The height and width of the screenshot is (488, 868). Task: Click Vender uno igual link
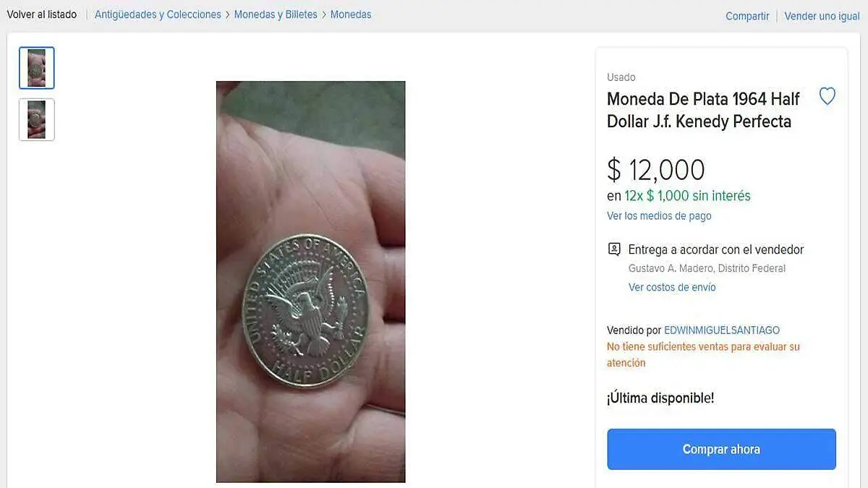pos(822,16)
